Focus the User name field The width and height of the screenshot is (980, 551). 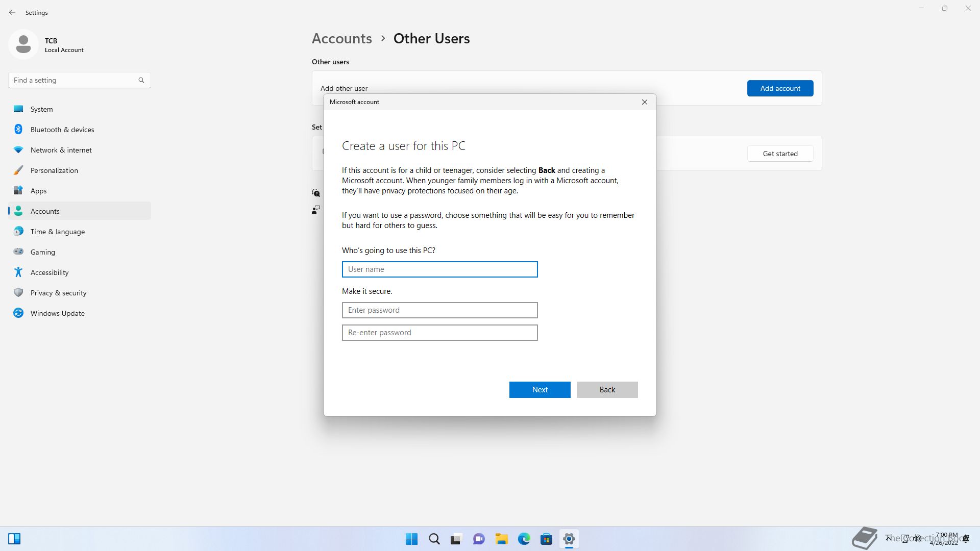coord(439,269)
